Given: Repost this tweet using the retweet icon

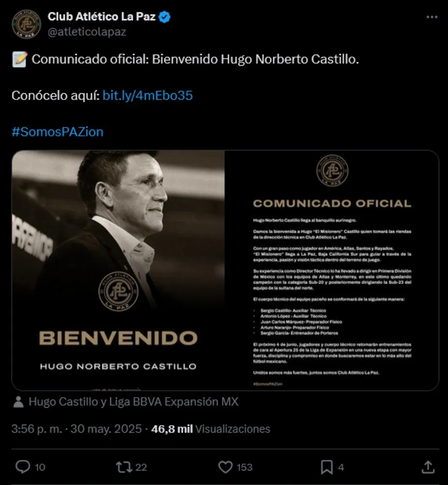Looking at the screenshot, I should tap(123, 467).
